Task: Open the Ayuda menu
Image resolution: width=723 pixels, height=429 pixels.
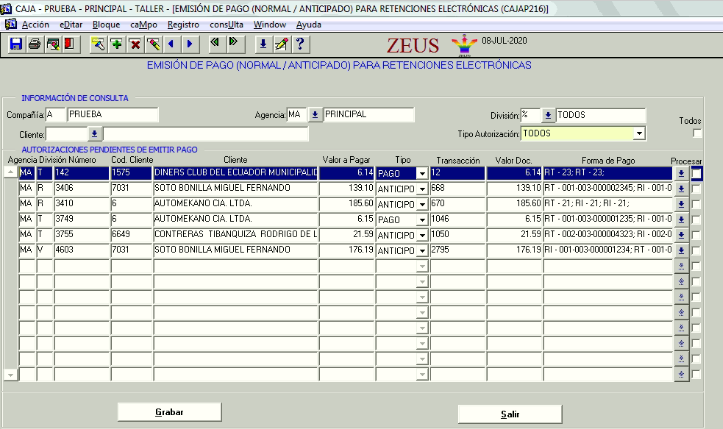Action: [x=309, y=23]
